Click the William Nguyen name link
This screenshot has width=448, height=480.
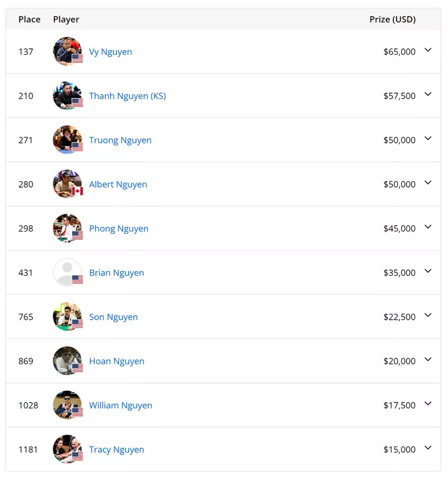click(x=120, y=406)
